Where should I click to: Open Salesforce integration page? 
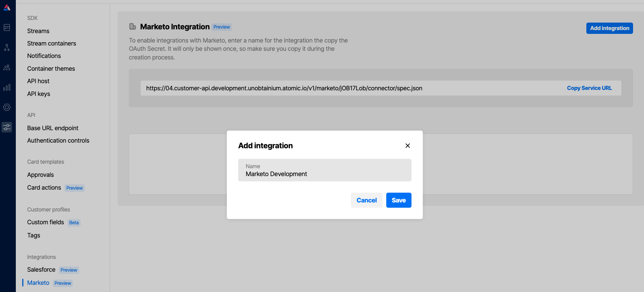click(41, 269)
